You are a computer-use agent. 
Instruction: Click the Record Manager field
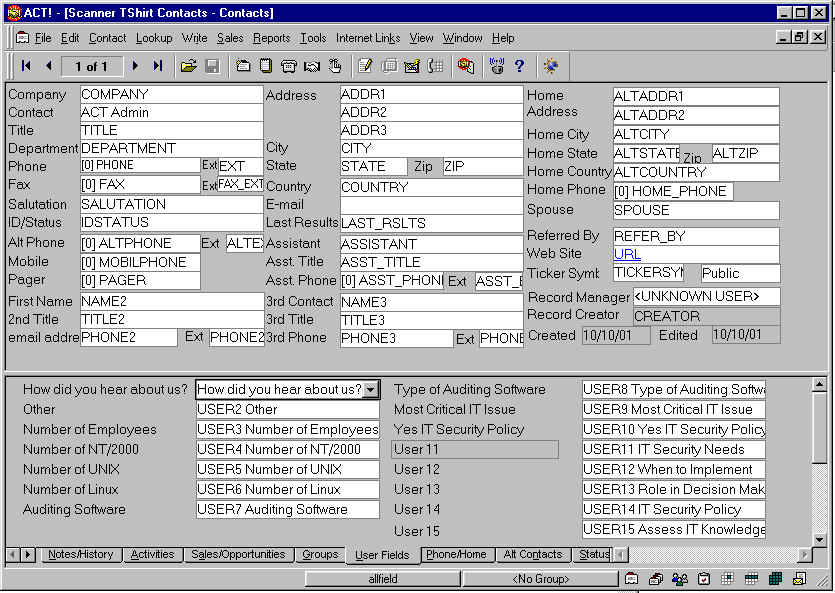(707, 296)
